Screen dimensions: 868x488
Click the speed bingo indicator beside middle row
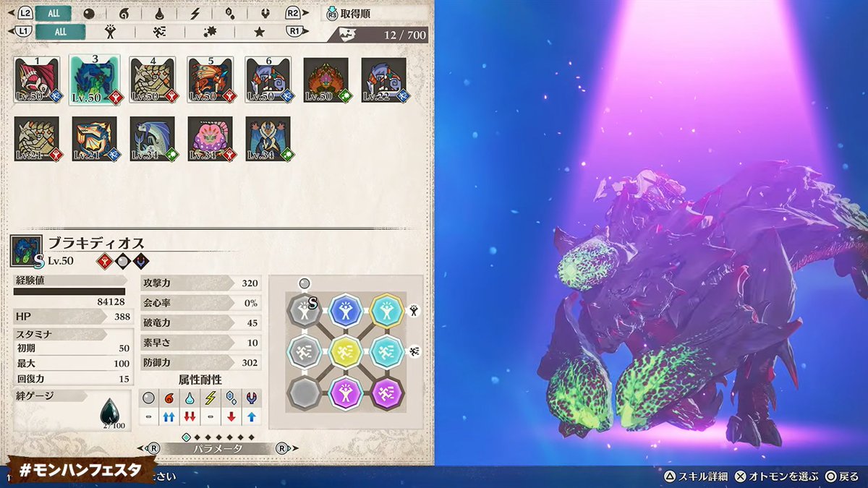pos(414,352)
